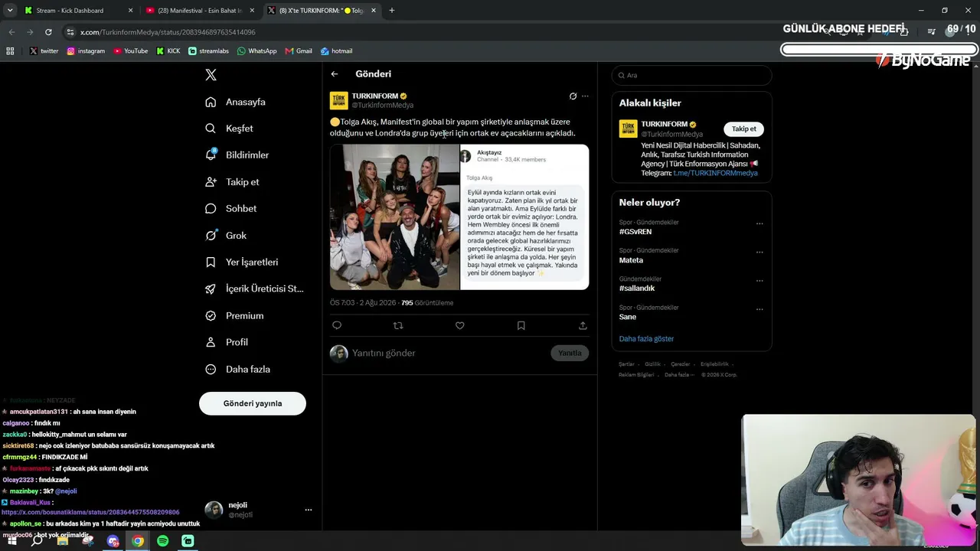Open the instagram bookmark
The width and height of the screenshot is (980, 551).
86,51
